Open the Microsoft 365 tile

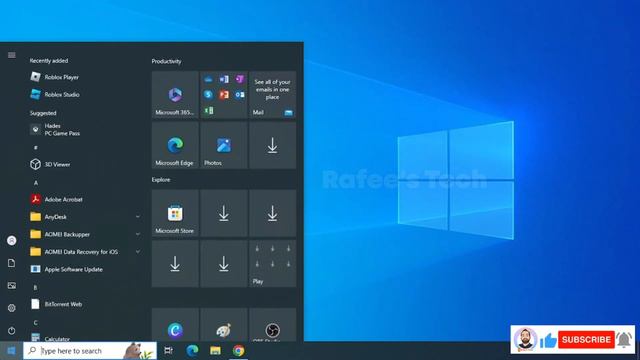click(x=175, y=95)
